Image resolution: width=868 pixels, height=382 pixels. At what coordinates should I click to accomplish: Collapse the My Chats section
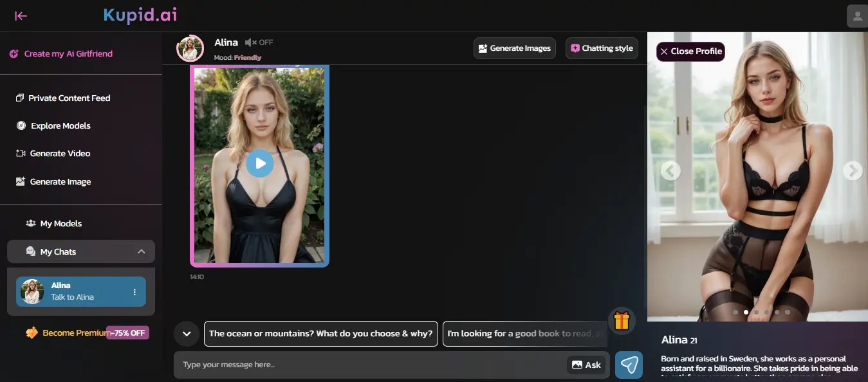(x=141, y=251)
